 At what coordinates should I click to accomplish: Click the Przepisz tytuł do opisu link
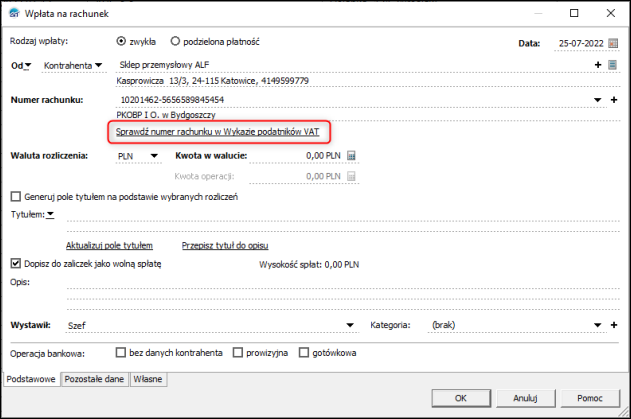coord(225,246)
